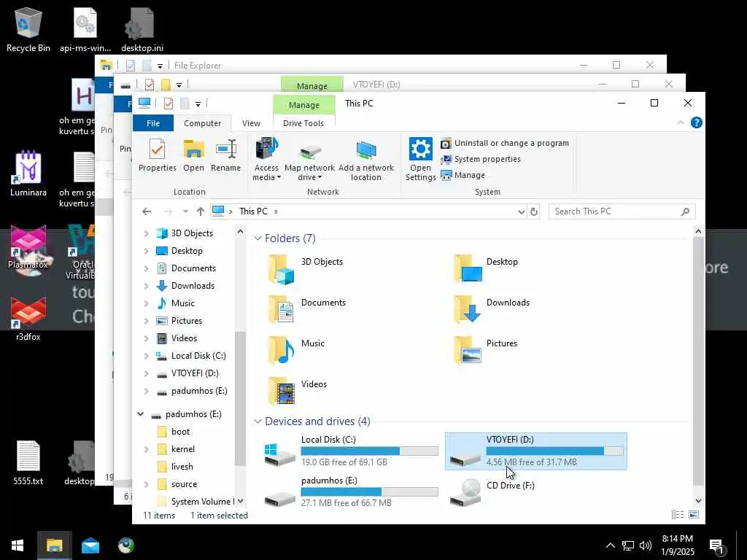The width and height of the screenshot is (747, 560).
Task: Click Uninstall or change a program
Action: [x=505, y=143]
